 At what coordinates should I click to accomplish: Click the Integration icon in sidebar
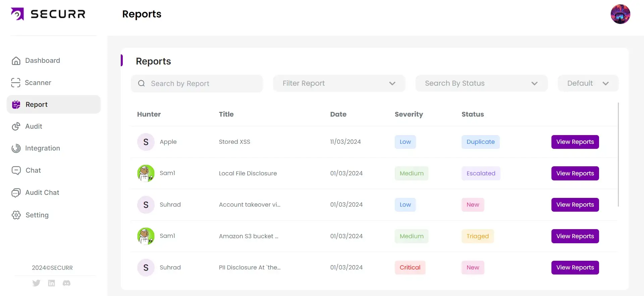16,148
